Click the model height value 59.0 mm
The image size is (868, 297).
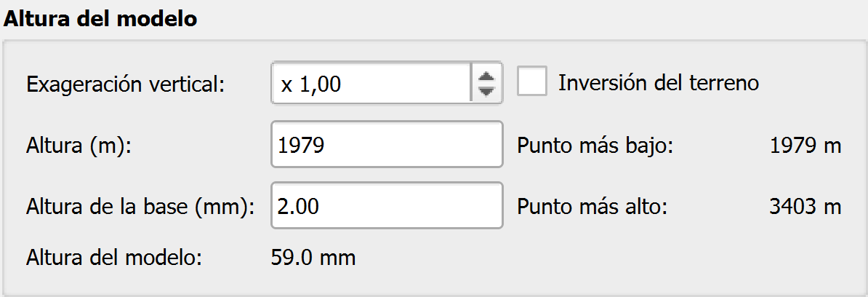313,258
